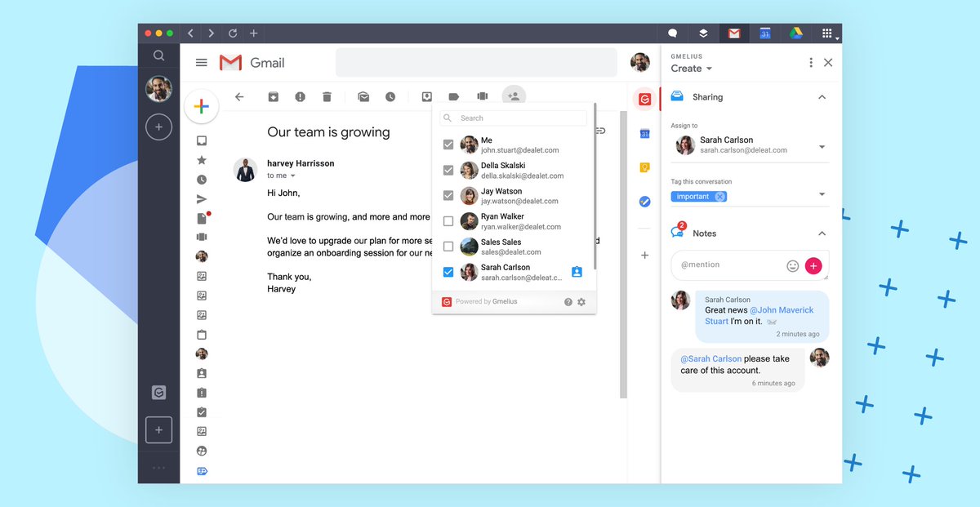Switch to Google Drive app in top bar
Viewport: 980px width, 507px height.
pos(796,33)
